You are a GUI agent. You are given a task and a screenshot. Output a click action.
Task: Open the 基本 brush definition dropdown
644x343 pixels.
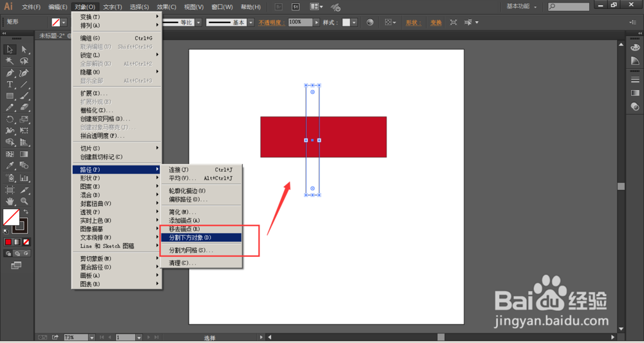[251, 23]
